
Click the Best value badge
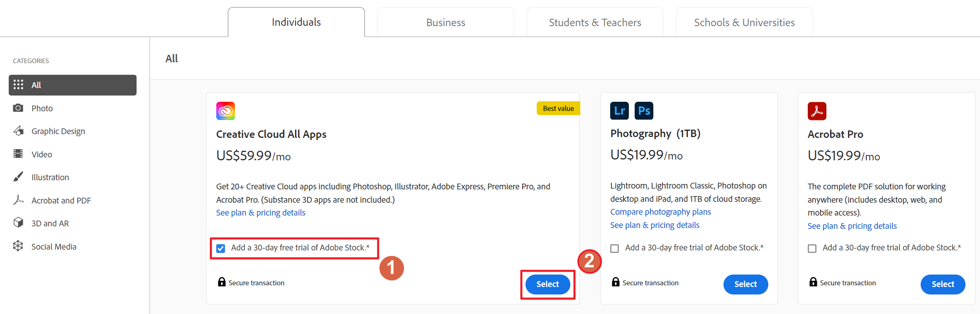coord(558,108)
